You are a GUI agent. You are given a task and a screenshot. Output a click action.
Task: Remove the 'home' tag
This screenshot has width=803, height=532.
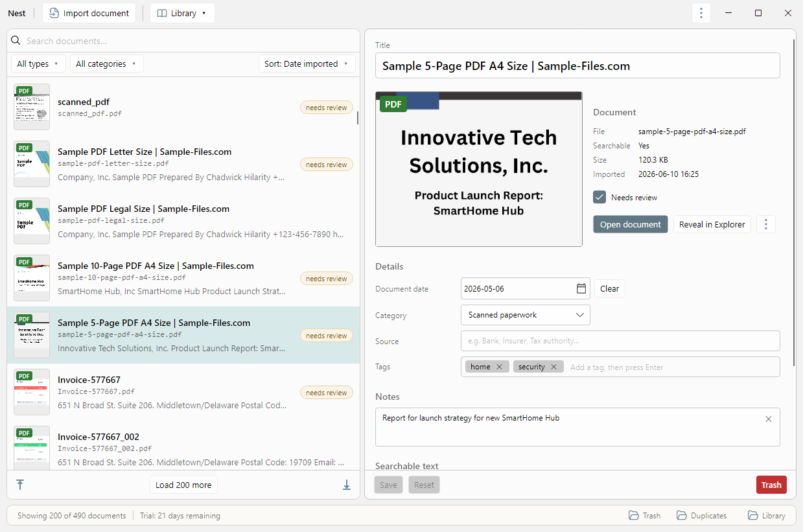click(x=499, y=367)
